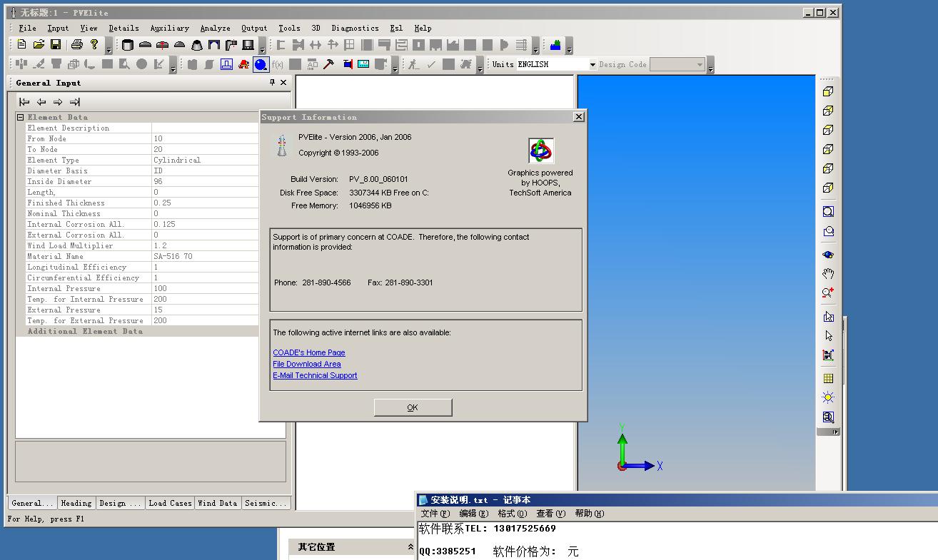Image resolution: width=938 pixels, height=560 pixels.
Task: Go to first element arrow in General Input
Action: tap(24, 102)
